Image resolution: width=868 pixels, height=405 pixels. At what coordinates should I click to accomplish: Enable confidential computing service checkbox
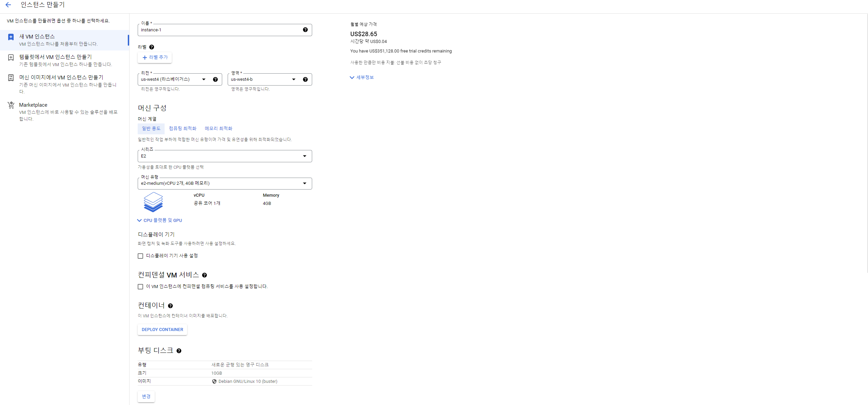tap(140, 287)
